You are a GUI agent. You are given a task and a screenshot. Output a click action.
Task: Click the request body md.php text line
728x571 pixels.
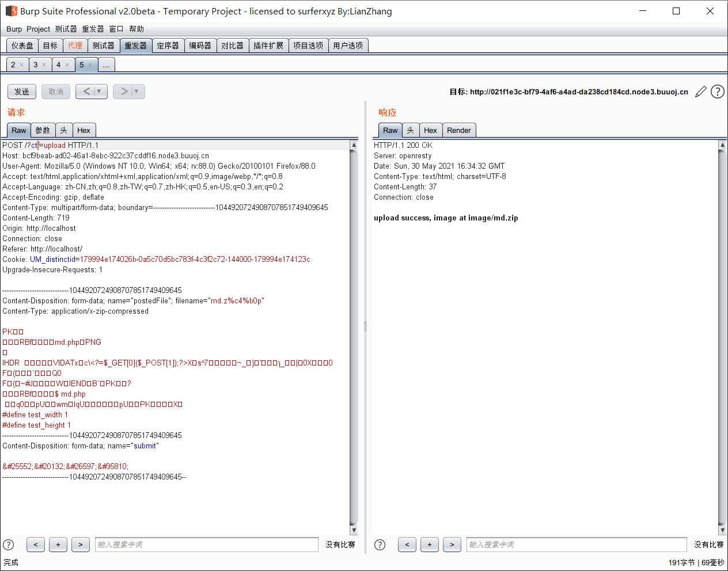pos(44,394)
